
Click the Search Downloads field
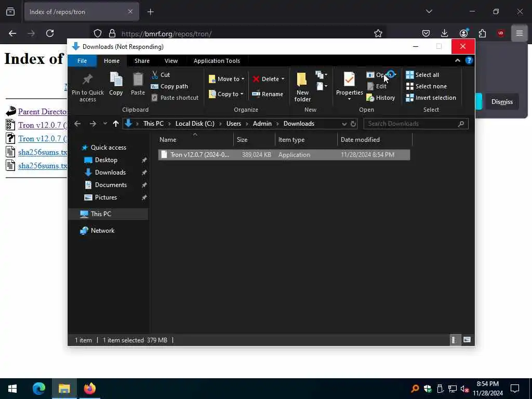click(416, 124)
